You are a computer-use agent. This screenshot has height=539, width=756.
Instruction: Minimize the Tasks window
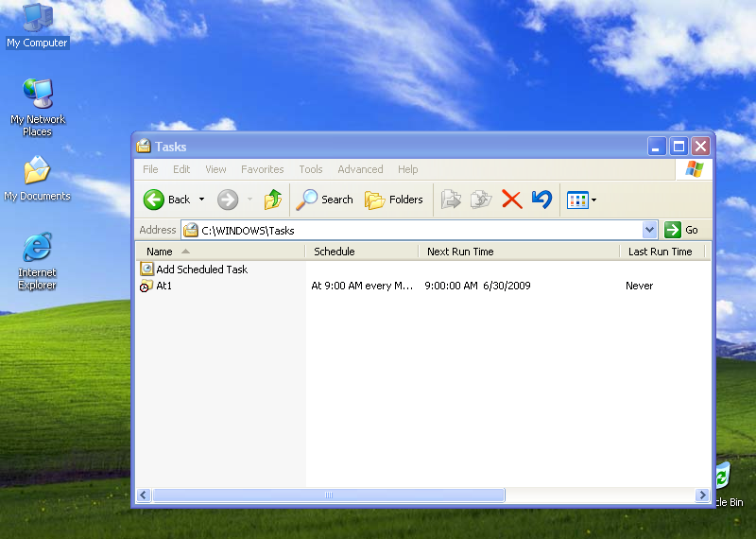click(x=656, y=147)
